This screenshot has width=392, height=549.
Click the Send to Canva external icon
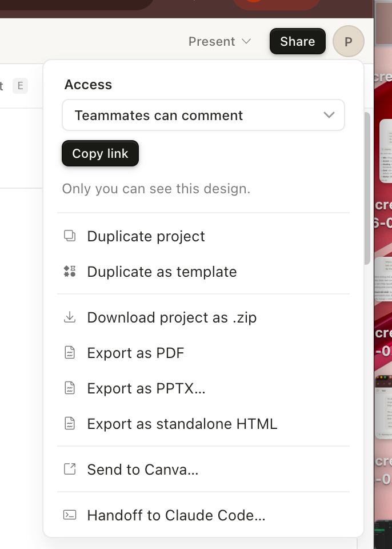pos(70,469)
